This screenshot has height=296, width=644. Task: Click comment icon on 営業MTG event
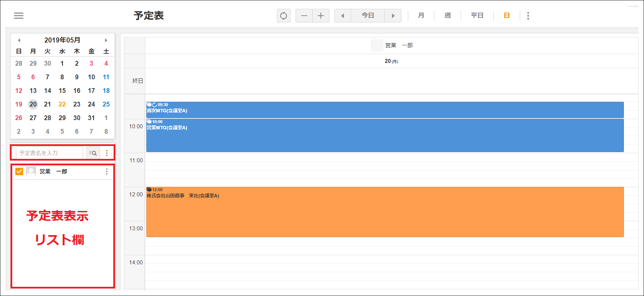point(149,122)
